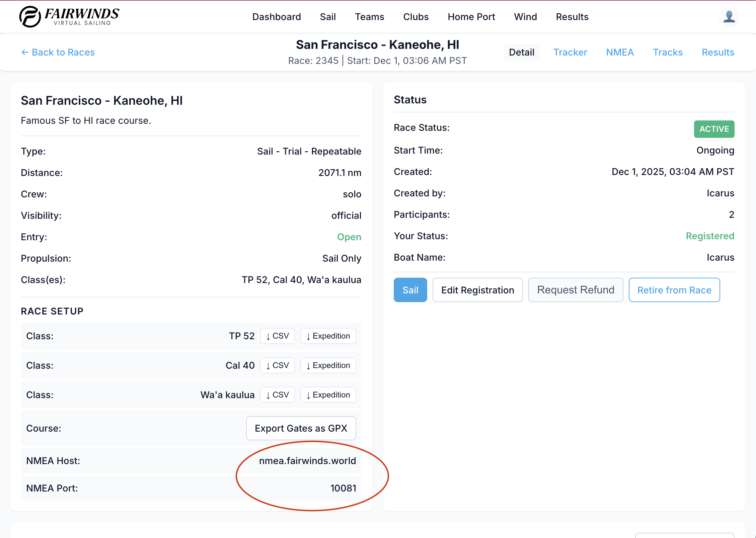Go back to Races list

click(58, 52)
